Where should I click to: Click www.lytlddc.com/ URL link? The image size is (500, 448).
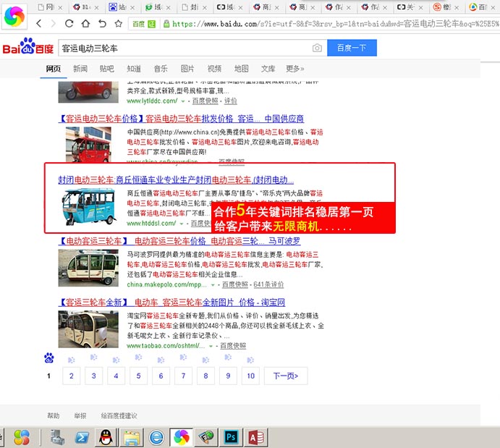pos(152,101)
